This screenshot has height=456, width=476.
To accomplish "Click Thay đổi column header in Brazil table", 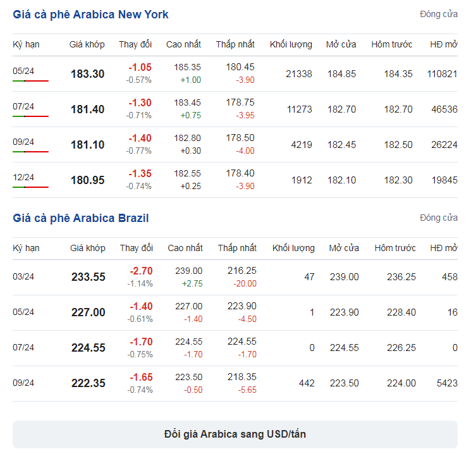I will [x=137, y=248].
